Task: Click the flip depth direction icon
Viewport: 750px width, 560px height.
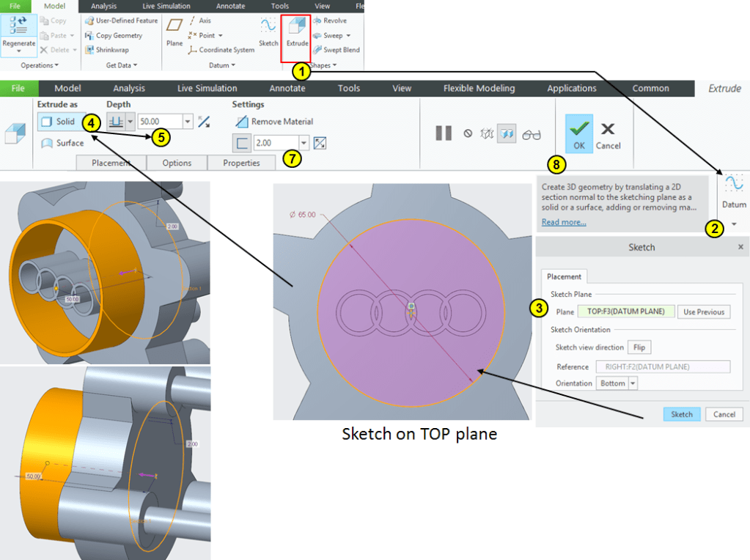Action: tap(204, 122)
